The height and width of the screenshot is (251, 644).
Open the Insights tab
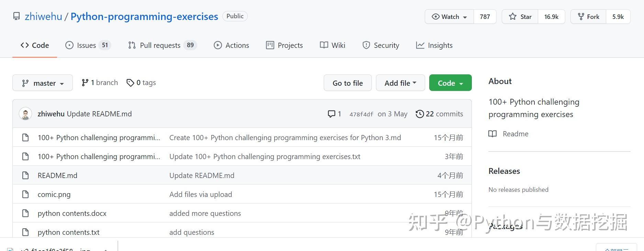pyautogui.click(x=434, y=45)
